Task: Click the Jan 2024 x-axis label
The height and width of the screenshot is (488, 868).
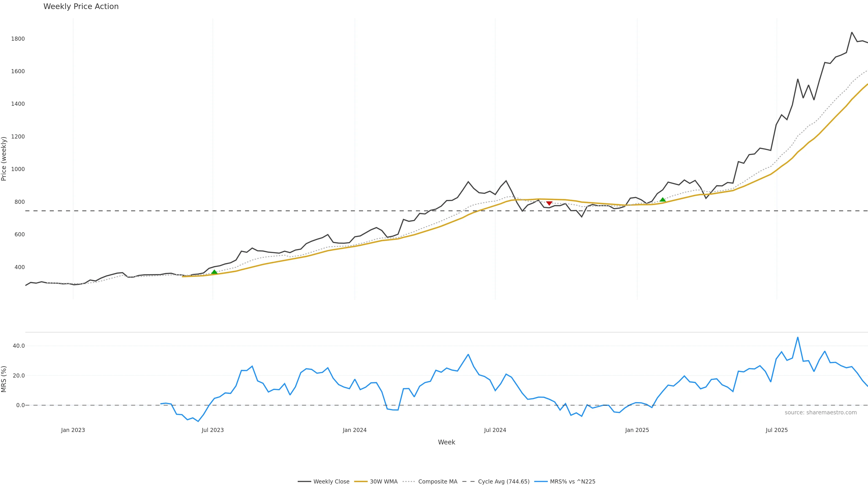Action: tap(354, 430)
